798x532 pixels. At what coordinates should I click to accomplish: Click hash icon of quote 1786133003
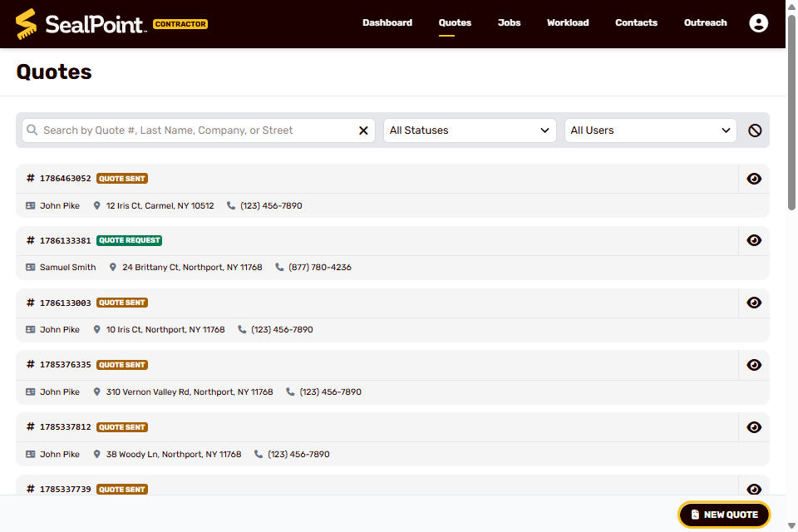[x=31, y=303]
